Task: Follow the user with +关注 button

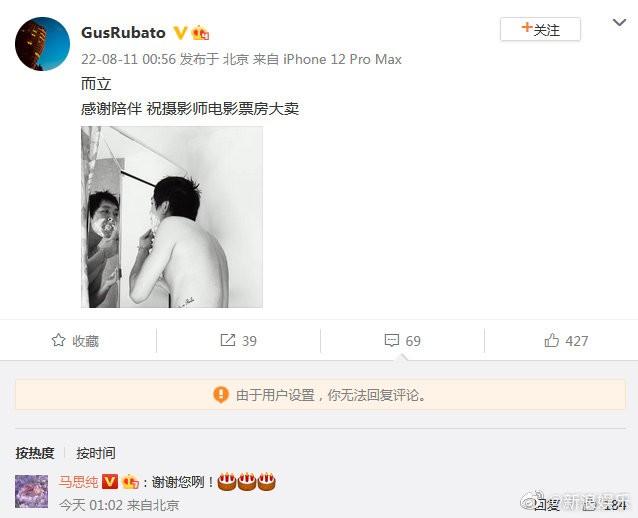Action: (x=540, y=29)
